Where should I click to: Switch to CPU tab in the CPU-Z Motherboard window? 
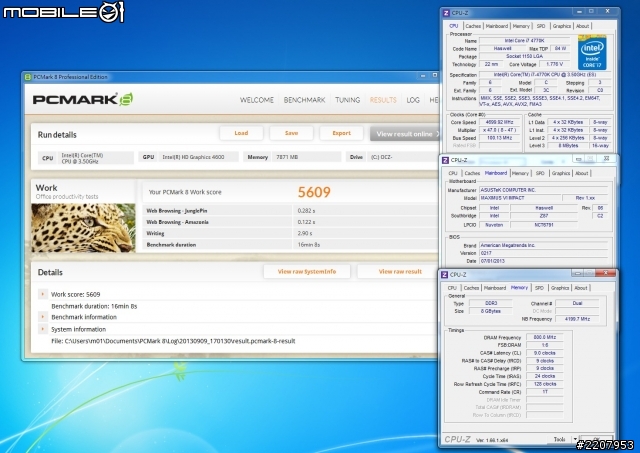point(453,173)
